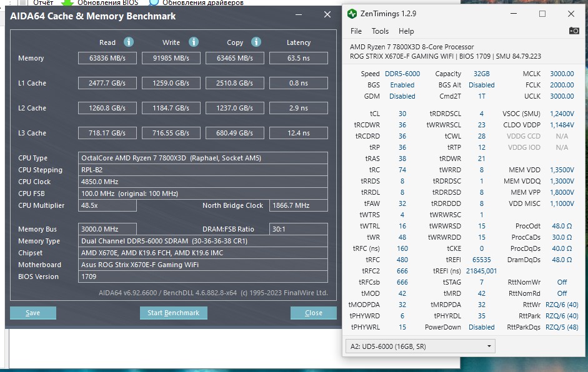Take screenshot with ZenTimings camera icon
This screenshot has width=588, height=372.
click(x=574, y=31)
